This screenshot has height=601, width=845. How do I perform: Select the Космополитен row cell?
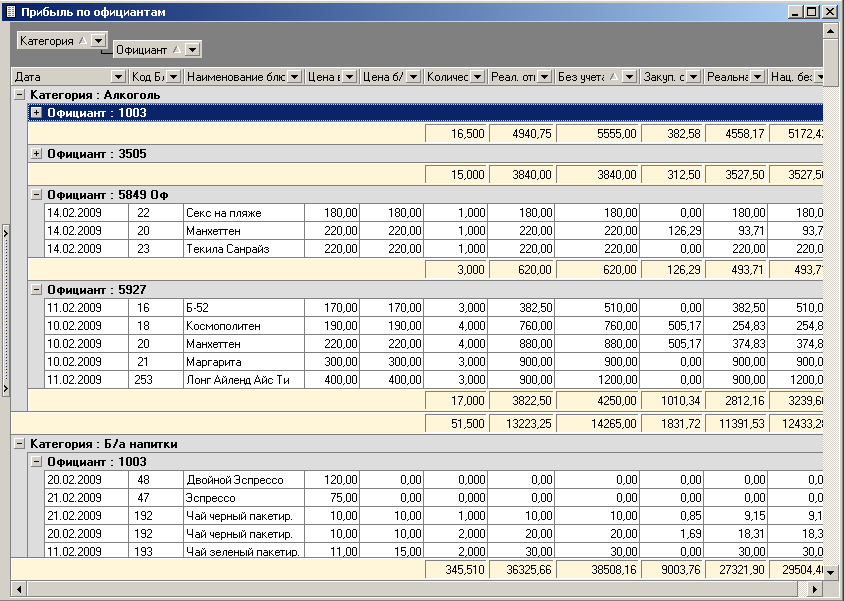[x=243, y=326]
